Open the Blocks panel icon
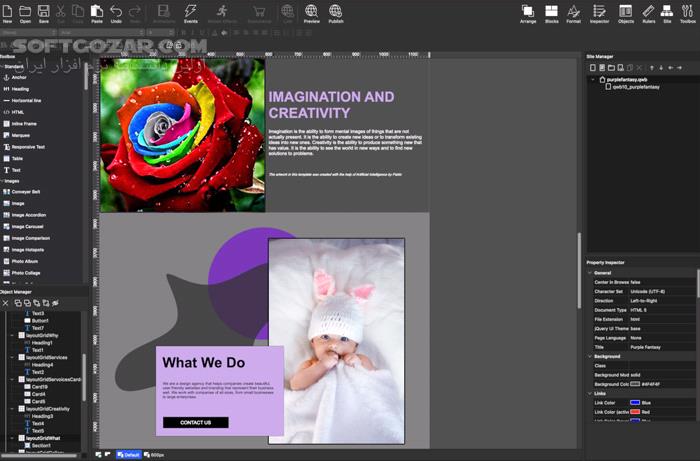 click(x=552, y=13)
